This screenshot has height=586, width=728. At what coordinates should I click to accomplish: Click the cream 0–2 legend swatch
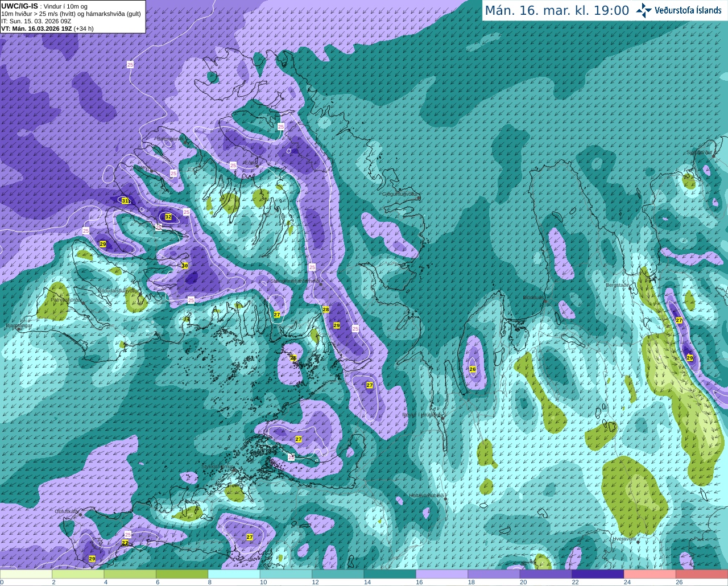click(x=26, y=574)
